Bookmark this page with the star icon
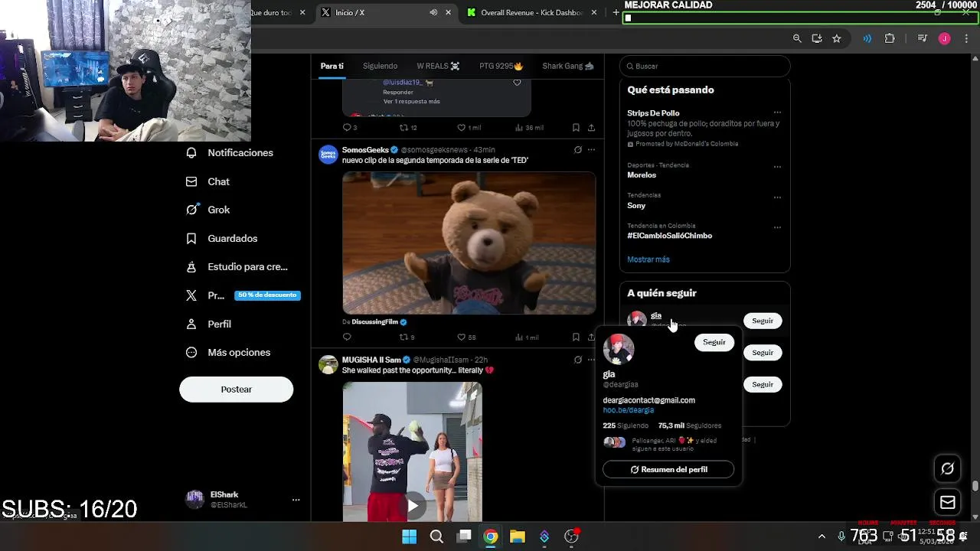Viewport: 980px width, 551px height. tap(837, 38)
